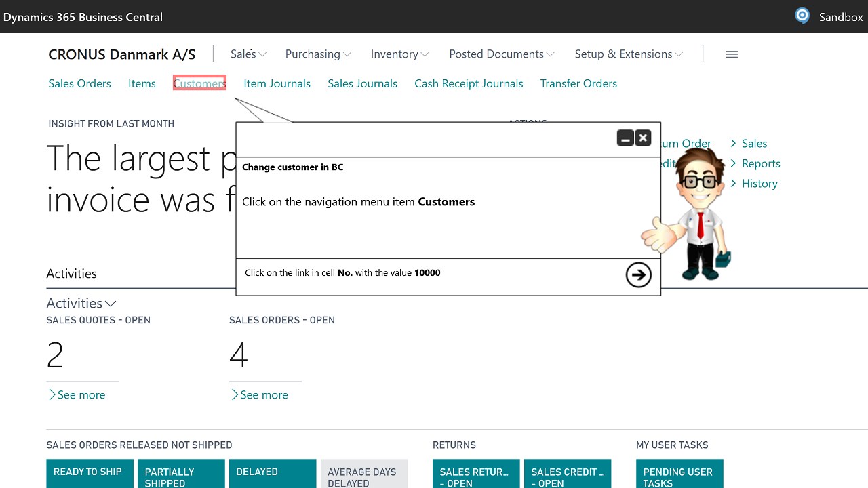Click See more under Sales Quotes

tap(77, 394)
